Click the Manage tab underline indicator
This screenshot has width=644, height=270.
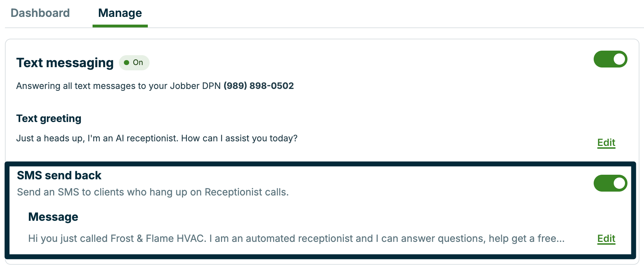click(120, 25)
